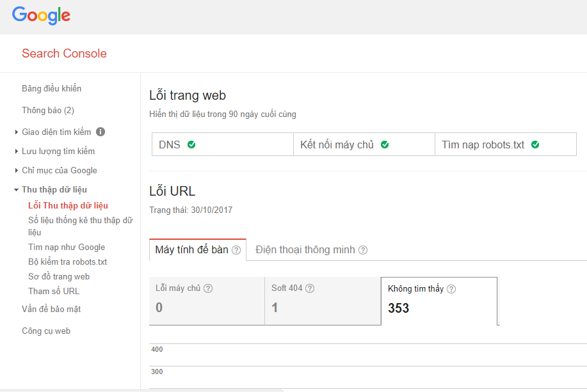Open Chỉ mục của Google menu item
The height and width of the screenshot is (392, 587).
coord(60,171)
